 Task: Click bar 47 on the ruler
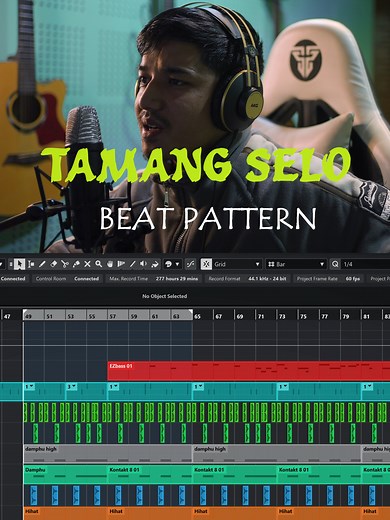pyautogui.click(x=7, y=316)
